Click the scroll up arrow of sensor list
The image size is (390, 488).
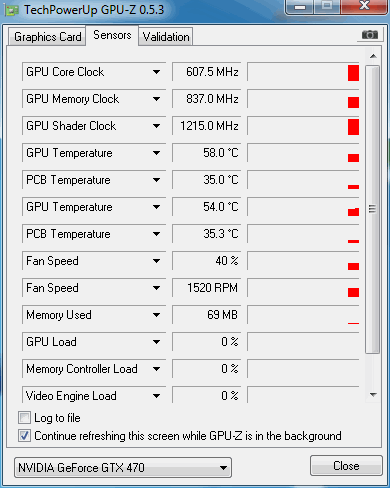pyautogui.click(x=373, y=56)
